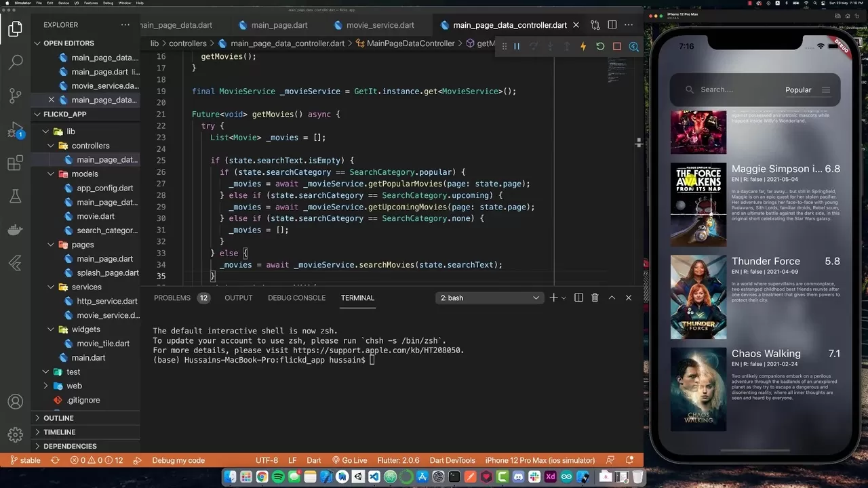Image resolution: width=868 pixels, height=488 pixels.
Task: Open Dart DevTools from the status bar
Action: tap(452, 460)
